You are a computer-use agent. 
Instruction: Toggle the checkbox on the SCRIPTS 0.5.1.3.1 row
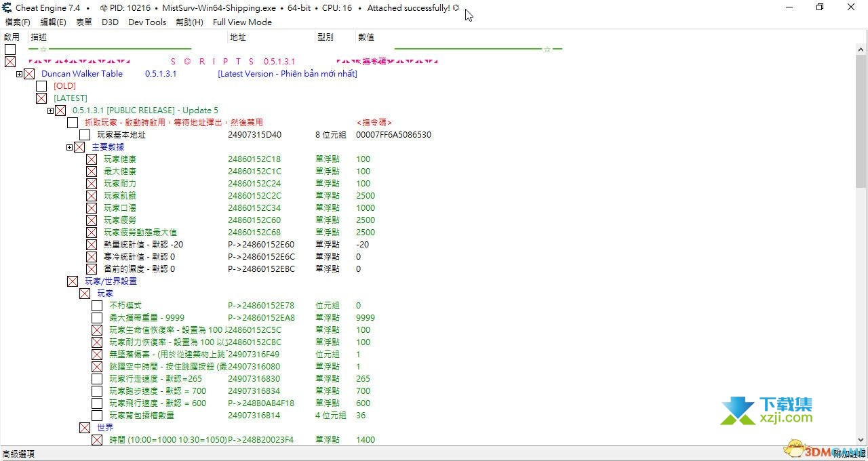point(10,62)
